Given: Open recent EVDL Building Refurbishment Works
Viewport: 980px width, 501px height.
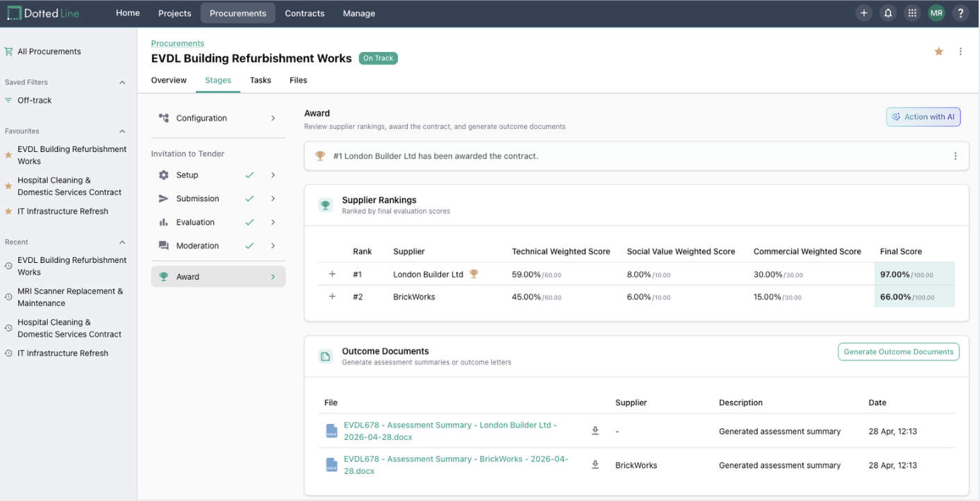Looking at the screenshot, I should 72,266.
